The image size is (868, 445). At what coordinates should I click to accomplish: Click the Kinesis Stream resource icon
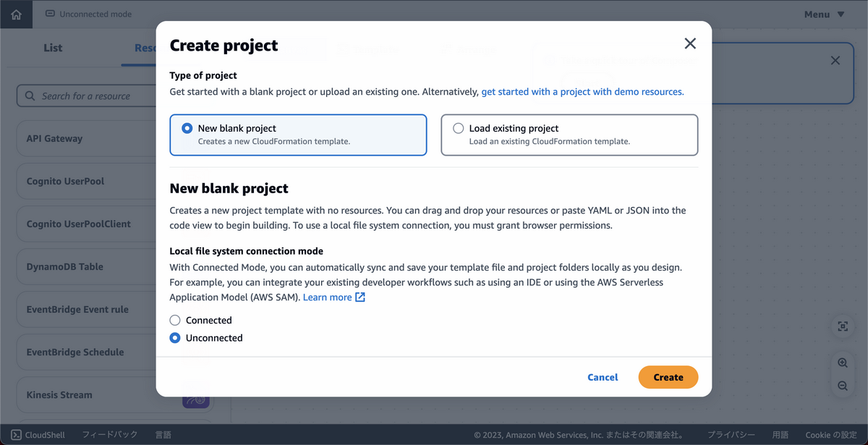(x=196, y=396)
